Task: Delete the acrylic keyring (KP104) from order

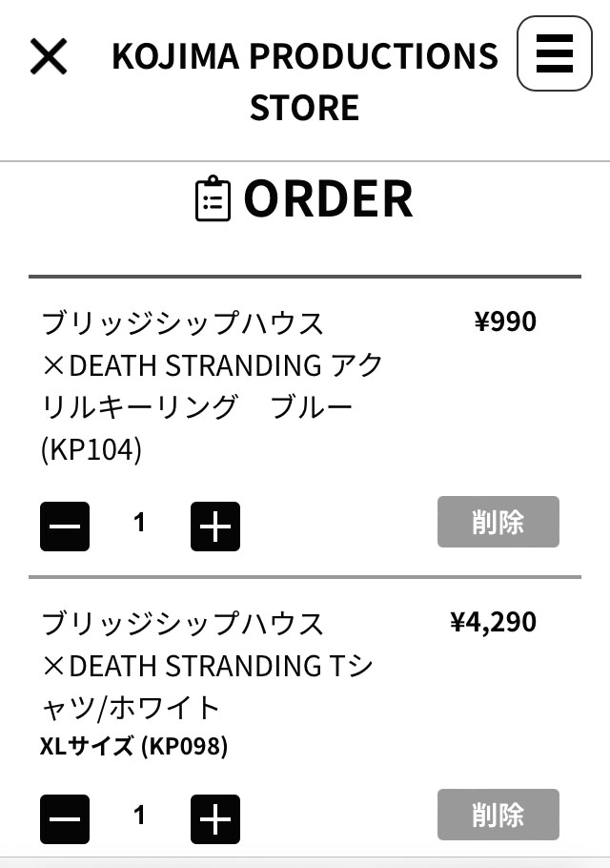Action: [x=498, y=522]
